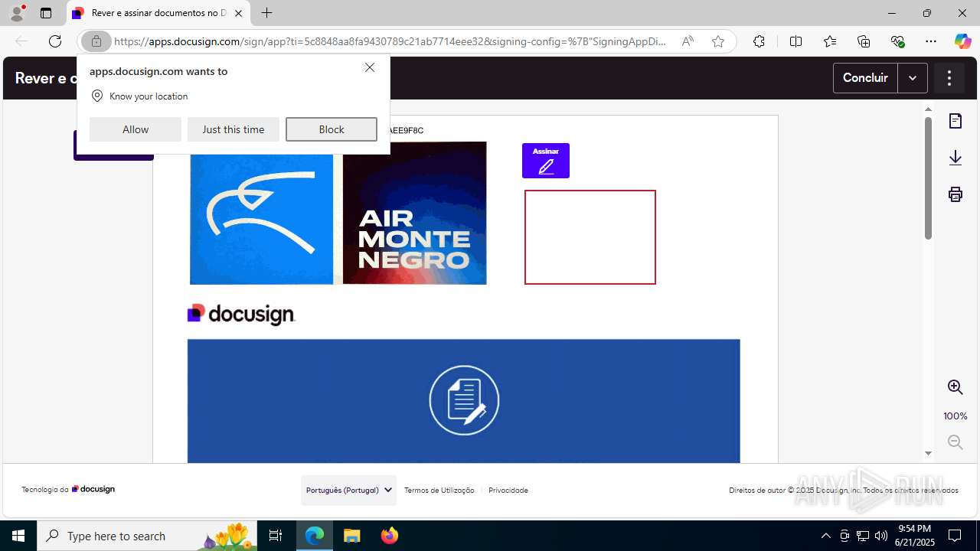The image size is (980, 551).
Task: Click the Assinar signature tag
Action: (546, 161)
